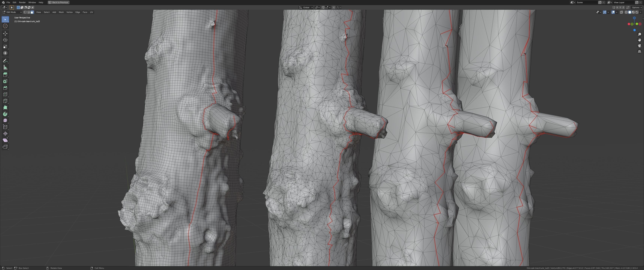Screen dimensions: 644x270
Task: Set selection mode to subtract
Action: pos(25,7)
